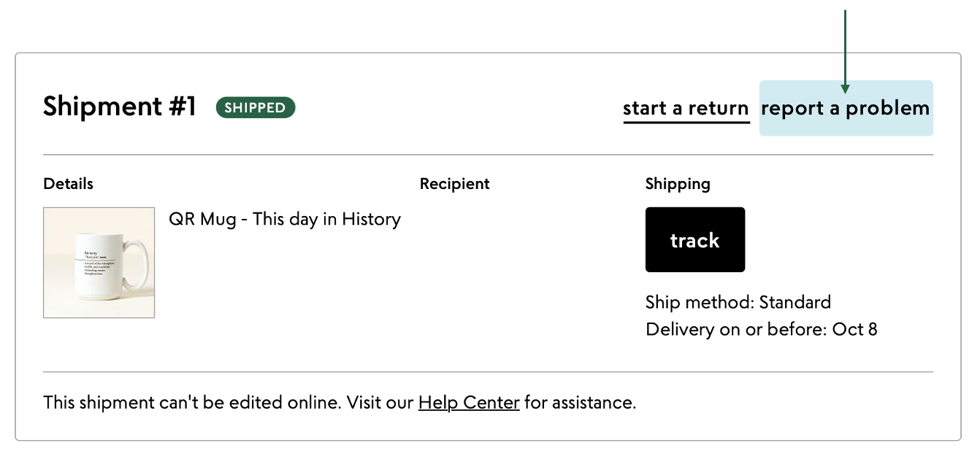980x451 pixels.
Task: Click the Shipping column header
Action: point(678,184)
